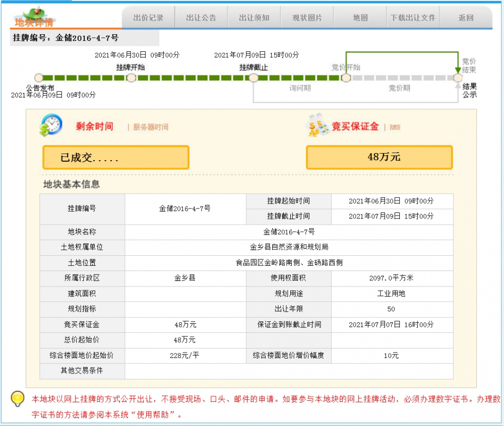Select the 公告发布 timeline node
Image resolution: width=504 pixels, height=426 pixels.
(x=39, y=78)
